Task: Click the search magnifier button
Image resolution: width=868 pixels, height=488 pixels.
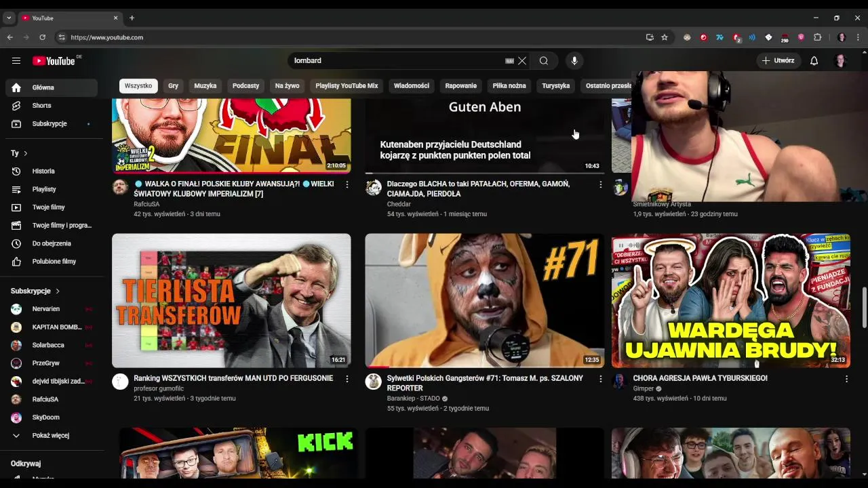Action: [x=544, y=61]
